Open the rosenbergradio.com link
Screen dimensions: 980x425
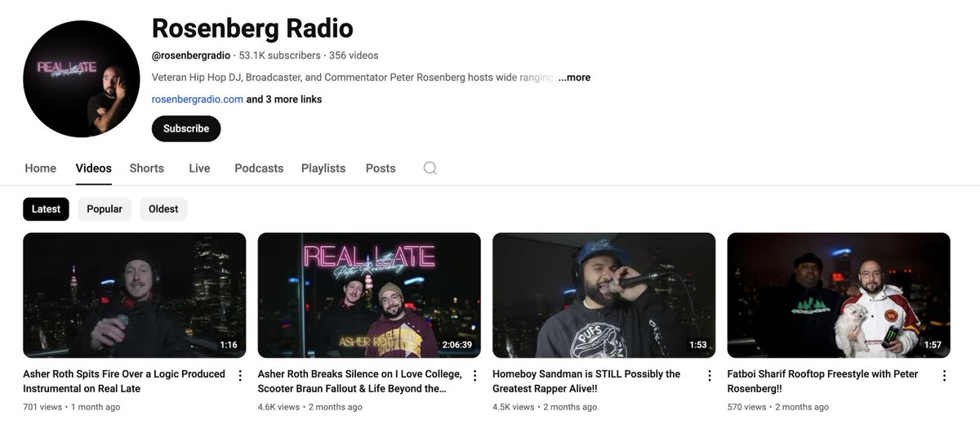(198, 100)
